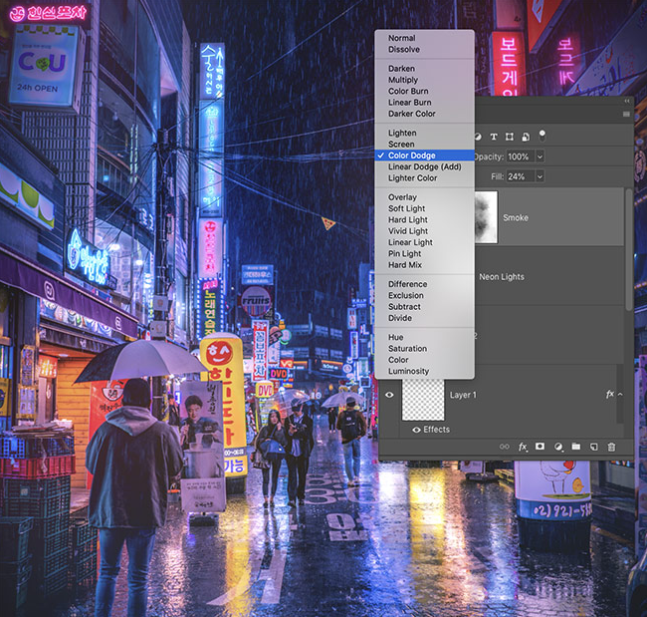Filter layers by adjustment layer icon
Image resolution: width=647 pixels, height=617 pixels.
pyautogui.click(x=478, y=137)
